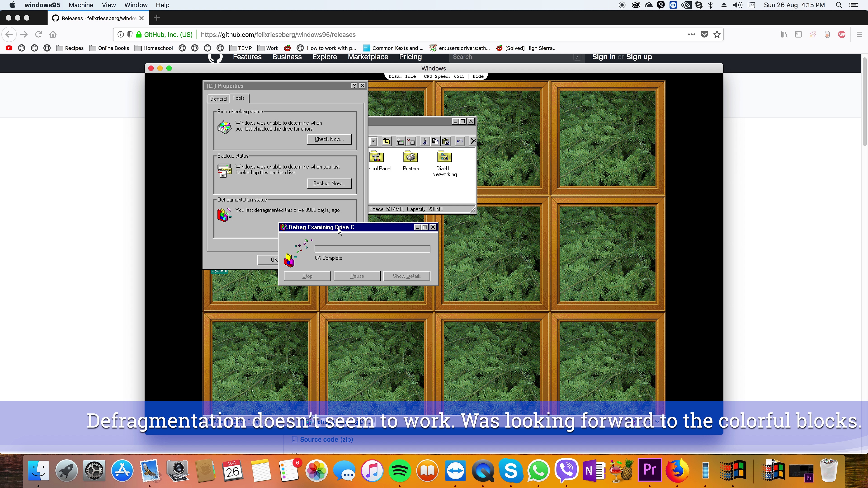Click the Sign up link
The height and width of the screenshot is (488, 868).
tap(639, 57)
